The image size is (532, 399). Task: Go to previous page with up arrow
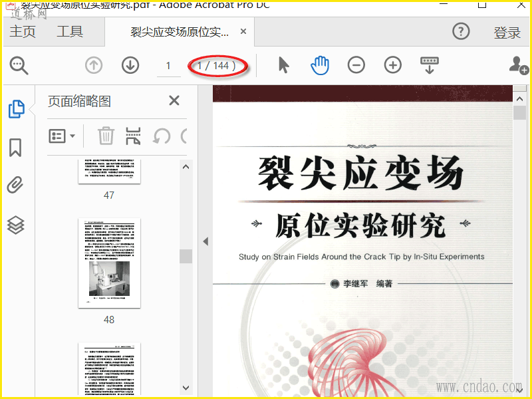coord(94,65)
